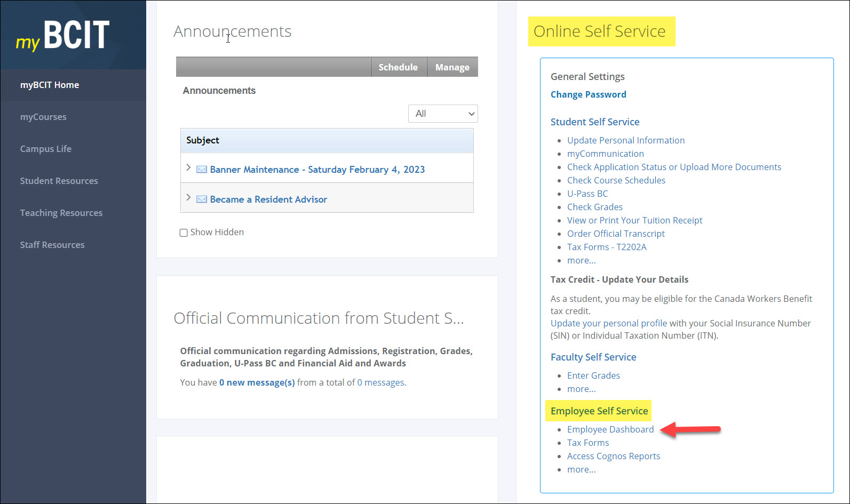Click Tax Forms - T2202A link

pyautogui.click(x=606, y=247)
